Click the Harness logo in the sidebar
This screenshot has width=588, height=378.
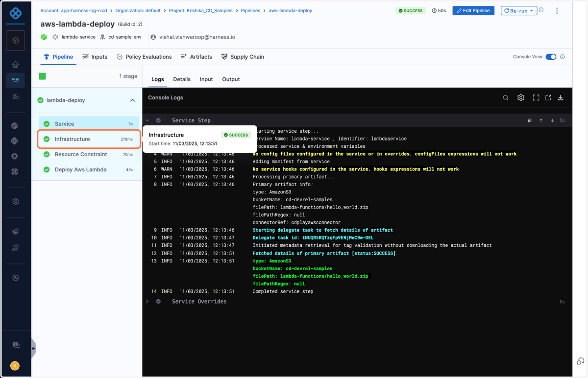(16, 13)
